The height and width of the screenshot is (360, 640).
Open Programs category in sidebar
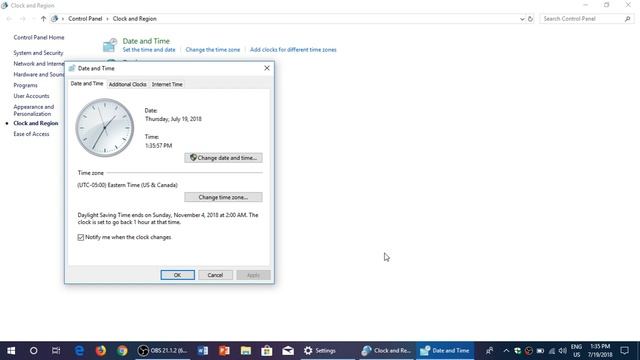[25, 85]
